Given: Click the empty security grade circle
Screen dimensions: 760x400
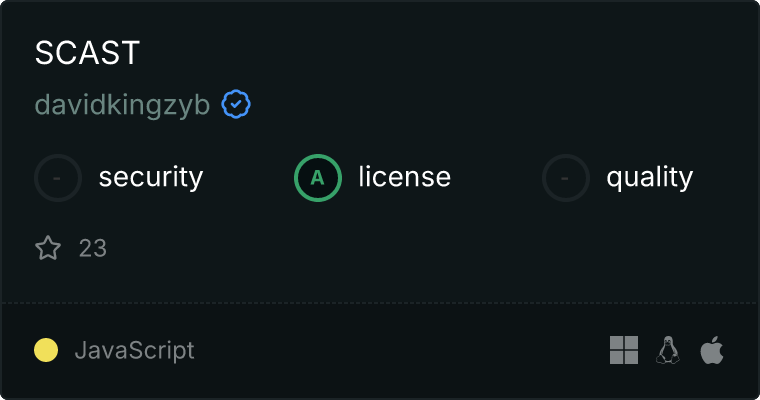Looking at the screenshot, I should 58,178.
